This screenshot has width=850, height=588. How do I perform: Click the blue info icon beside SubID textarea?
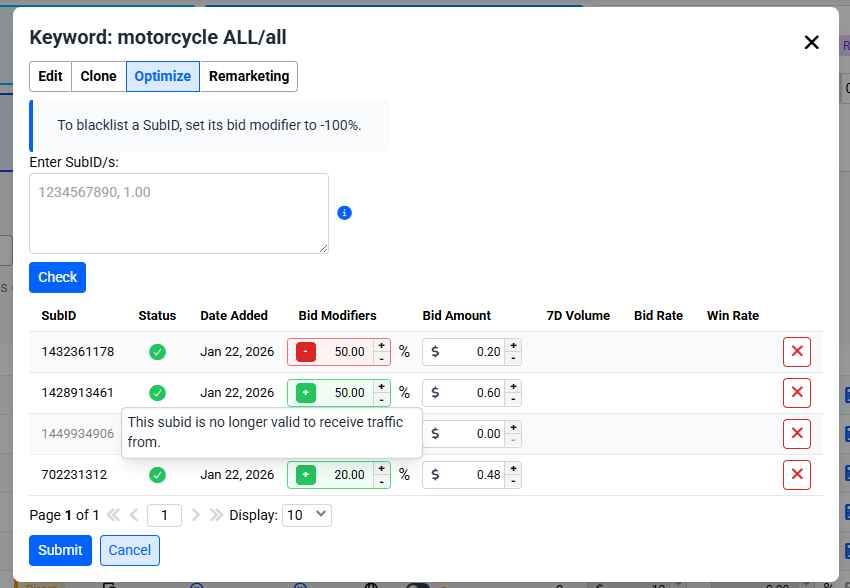pos(344,213)
